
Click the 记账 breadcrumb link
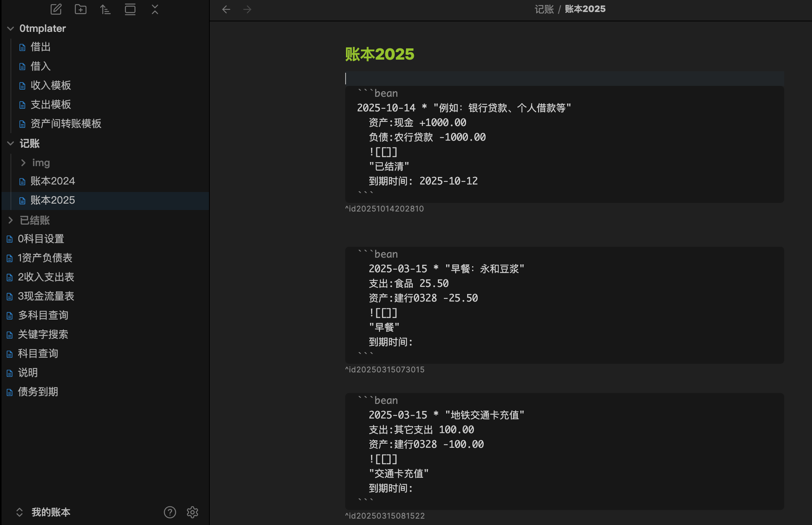click(544, 9)
